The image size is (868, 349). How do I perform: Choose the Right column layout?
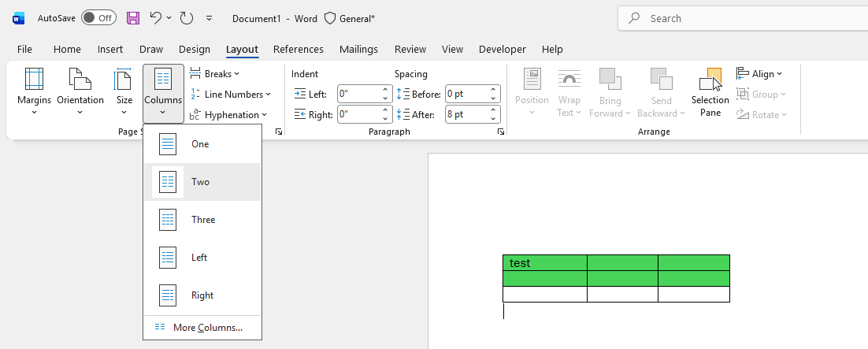[x=202, y=295]
